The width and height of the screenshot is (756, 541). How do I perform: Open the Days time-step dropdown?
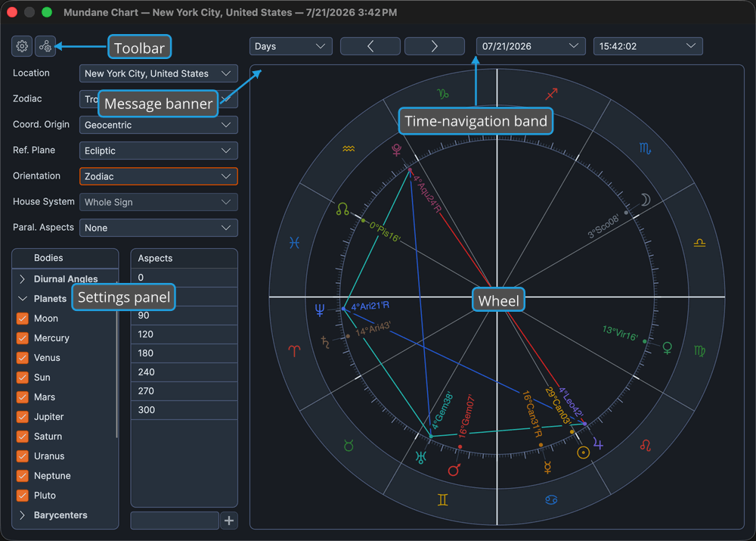pos(291,46)
